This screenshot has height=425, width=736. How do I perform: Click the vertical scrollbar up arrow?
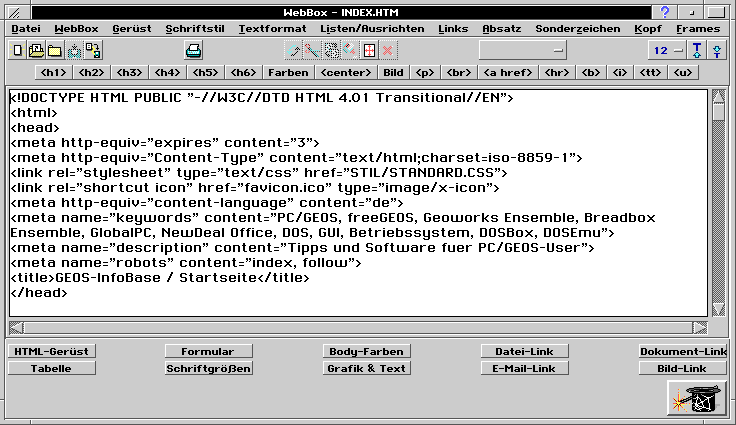pyautogui.click(x=718, y=96)
